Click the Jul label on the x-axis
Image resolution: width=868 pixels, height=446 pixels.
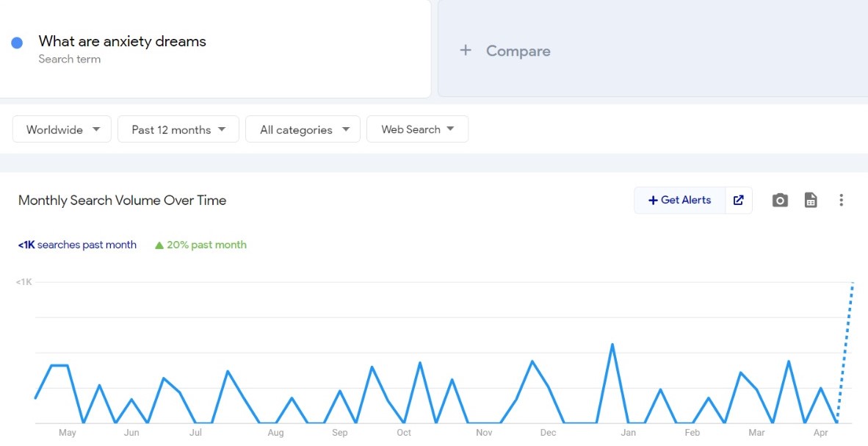[195, 434]
